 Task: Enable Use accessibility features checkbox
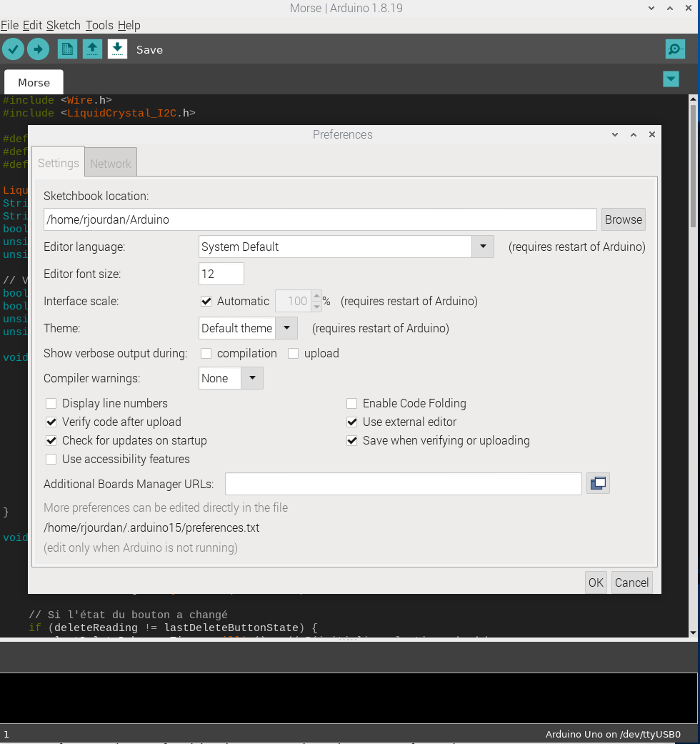pyautogui.click(x=51, y=460)
